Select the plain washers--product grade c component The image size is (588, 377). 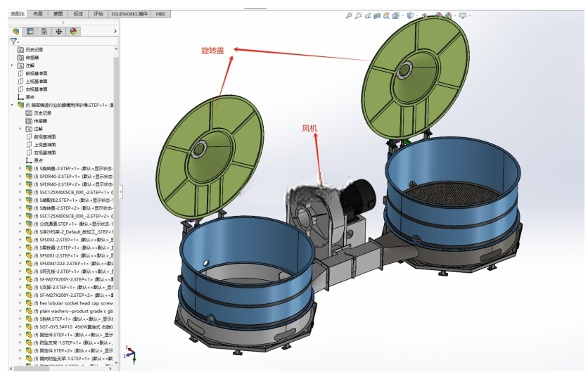click(73, 311)
